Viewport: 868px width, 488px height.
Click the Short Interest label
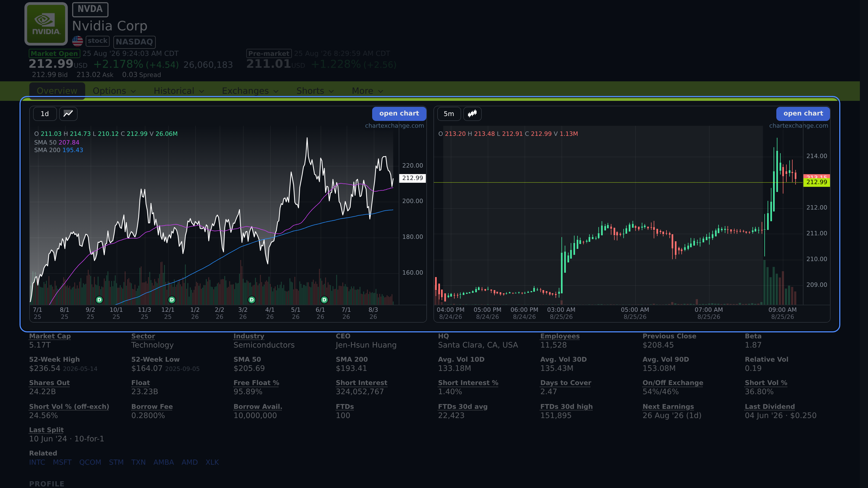(361, 383)
